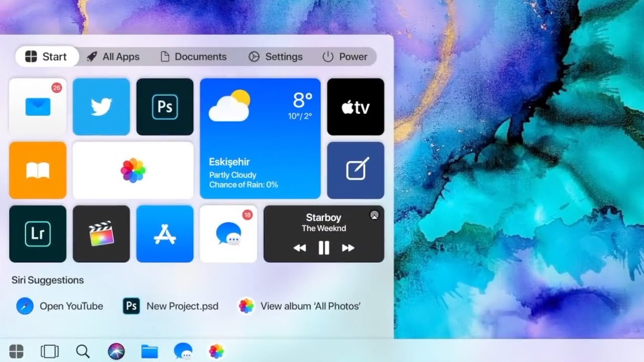Click the Chance of Rain: 0% text

point(244,185)
